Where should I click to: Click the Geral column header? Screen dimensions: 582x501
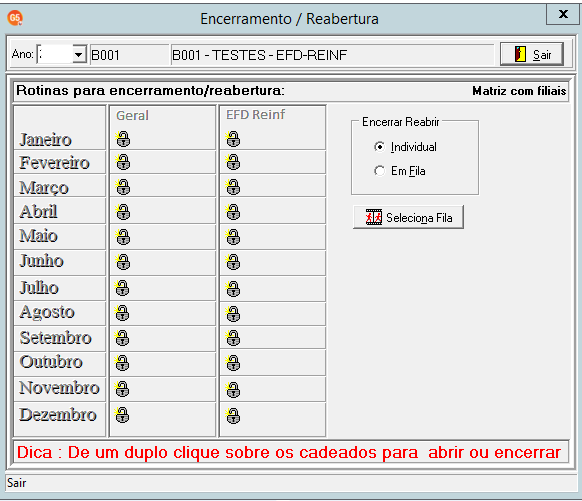[132, 115]
